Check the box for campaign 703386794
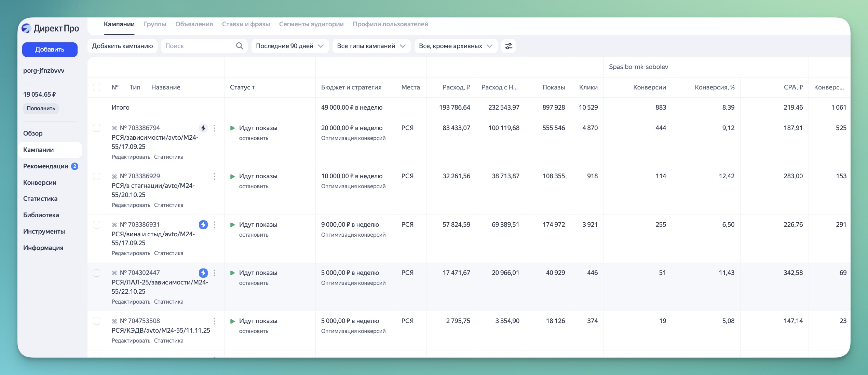 [x=97, y=128]
